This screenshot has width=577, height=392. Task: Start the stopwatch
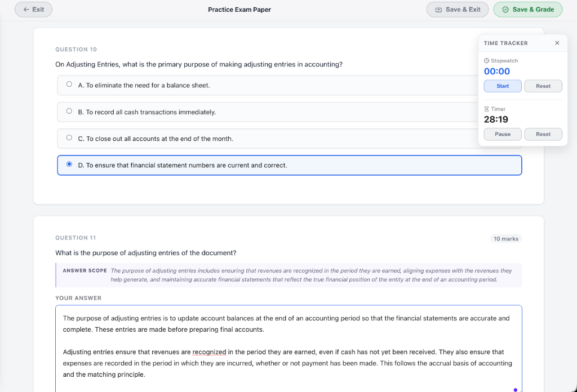[x=502, y=86]
